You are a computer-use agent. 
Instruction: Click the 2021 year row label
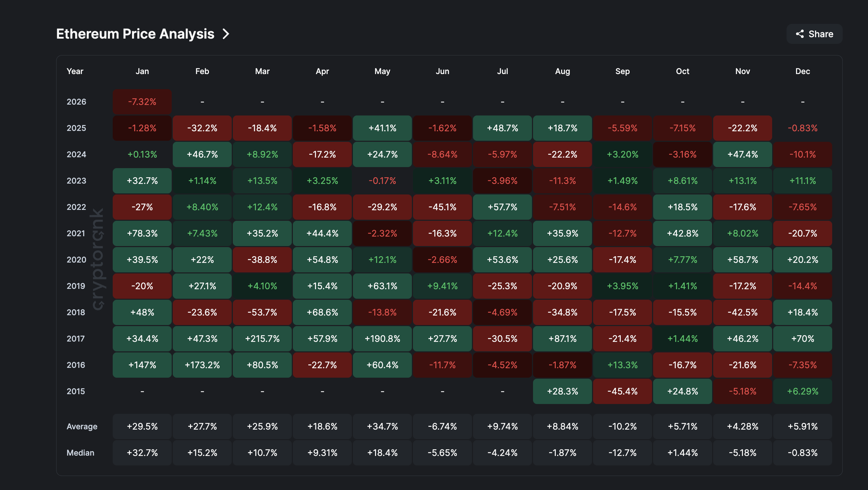[76, 233]
